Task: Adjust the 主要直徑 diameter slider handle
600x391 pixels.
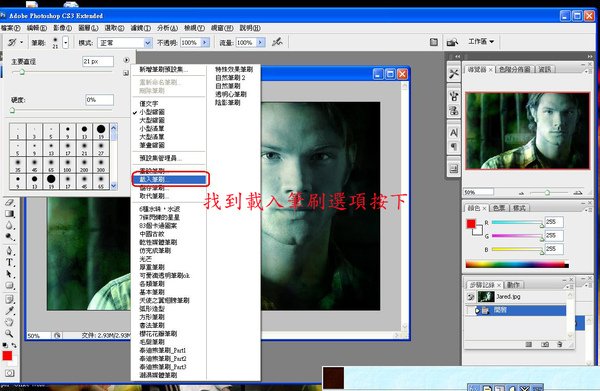Action: tap(22, 72)
